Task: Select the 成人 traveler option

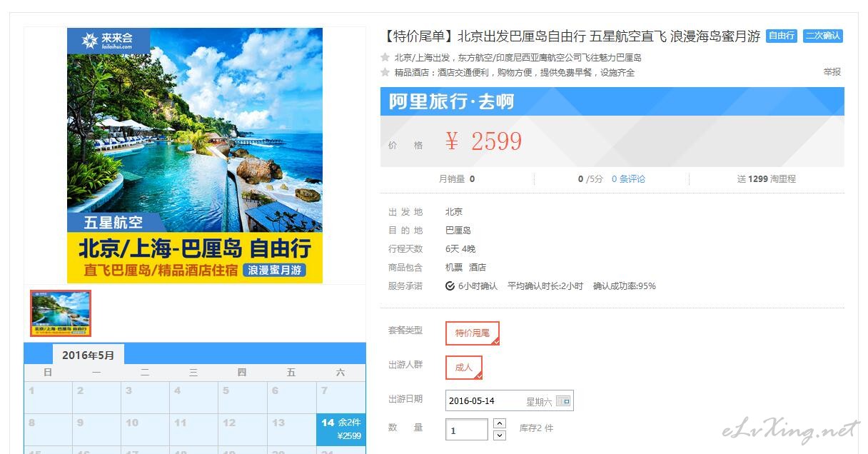Action: 464,368
